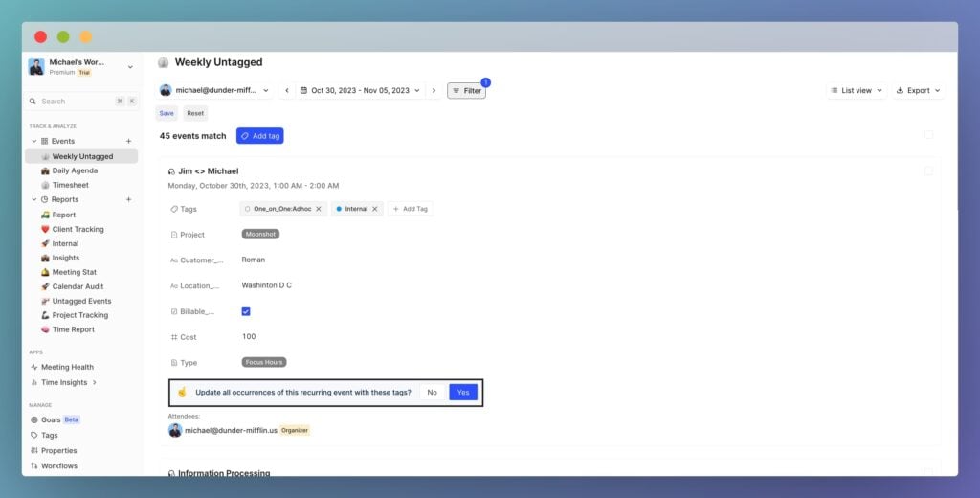This screenshot has width=980, height=498.
Task: Open the Project Tracking report
Action: coord(82,315)
